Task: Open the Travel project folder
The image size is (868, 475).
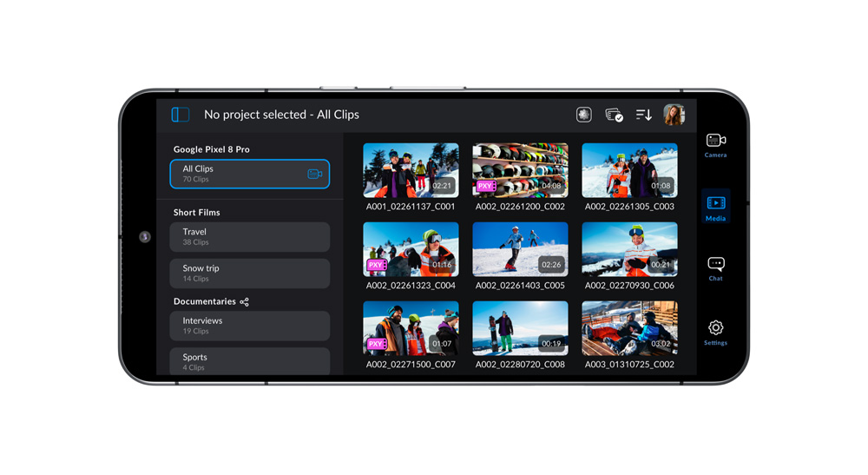Action: 250,237
